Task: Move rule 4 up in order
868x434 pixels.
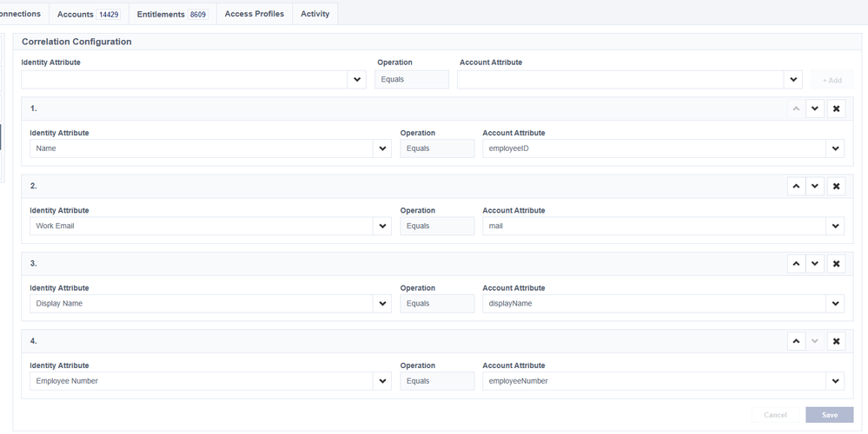Action: click(796, 341)
